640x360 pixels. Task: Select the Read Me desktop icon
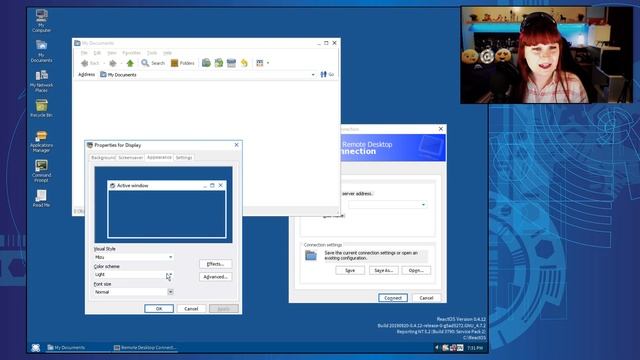coord(42,198)
